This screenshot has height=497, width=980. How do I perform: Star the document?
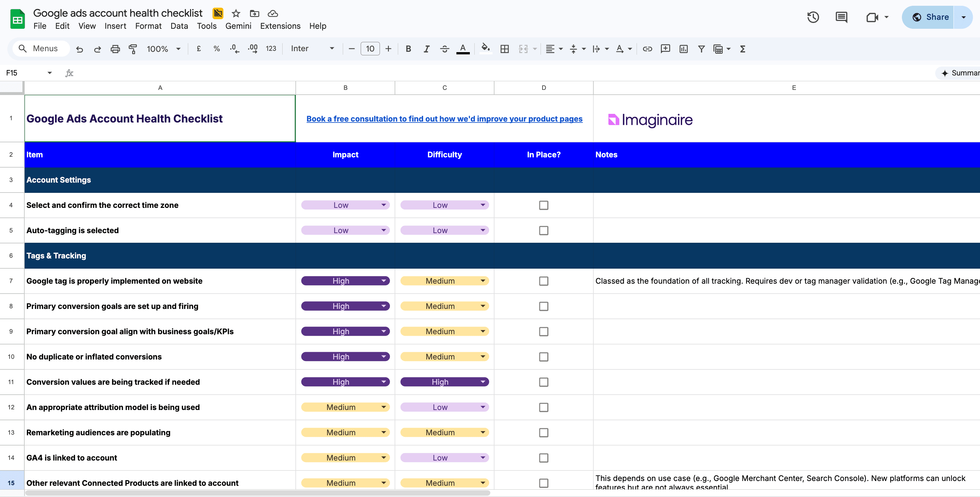point(236,14)
